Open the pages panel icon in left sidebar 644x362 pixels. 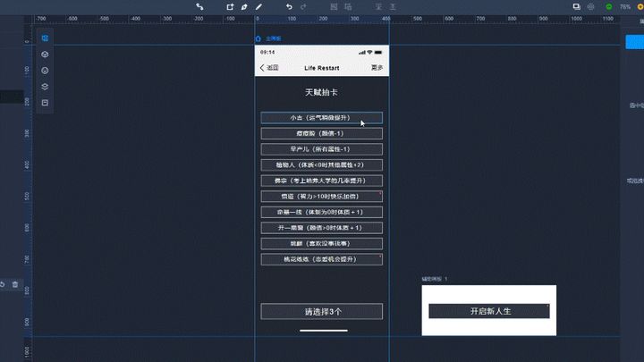tap(45, 38)
